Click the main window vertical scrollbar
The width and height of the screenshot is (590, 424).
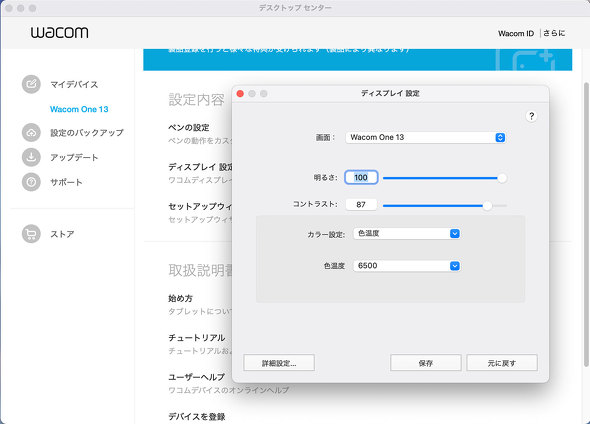(x=586, y=224)
